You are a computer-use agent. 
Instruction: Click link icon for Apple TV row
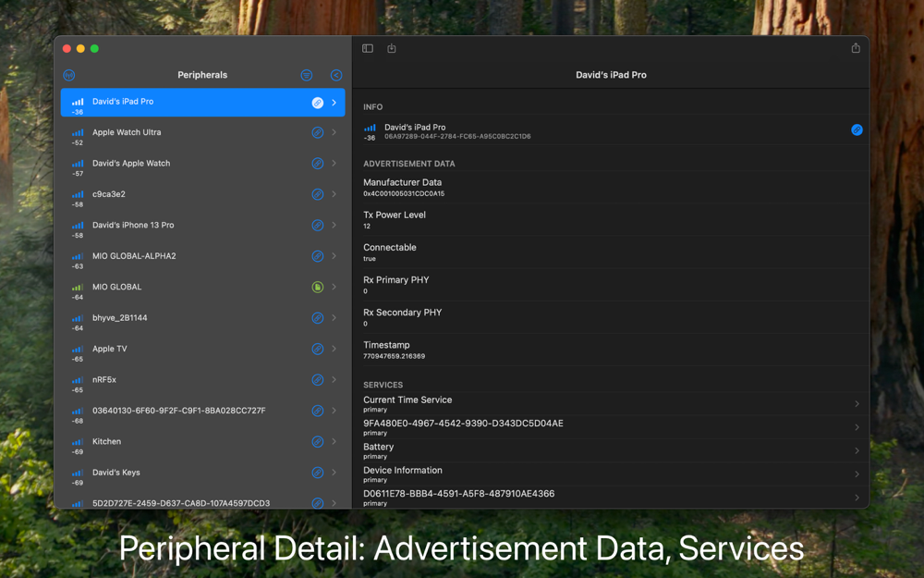[x=318, y=350]
